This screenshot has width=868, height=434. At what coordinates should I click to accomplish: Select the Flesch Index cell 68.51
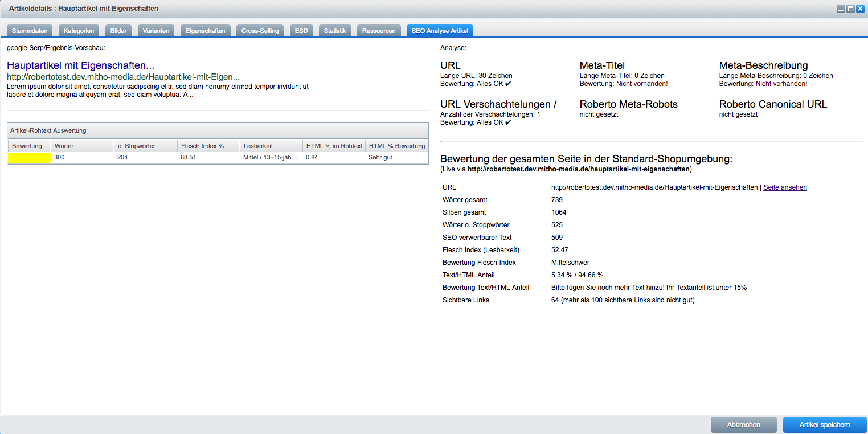pyautogui.click(x=208, y=158)
